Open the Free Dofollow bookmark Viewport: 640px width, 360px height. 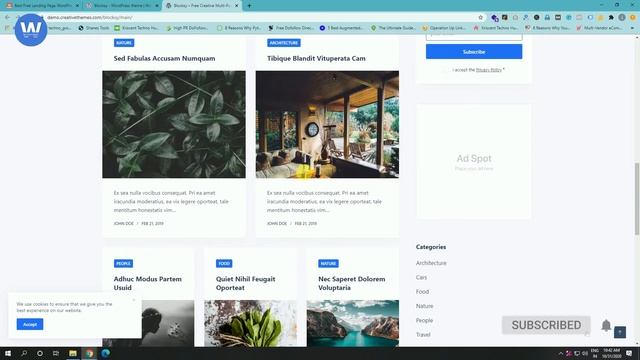(x=291, y=28)
